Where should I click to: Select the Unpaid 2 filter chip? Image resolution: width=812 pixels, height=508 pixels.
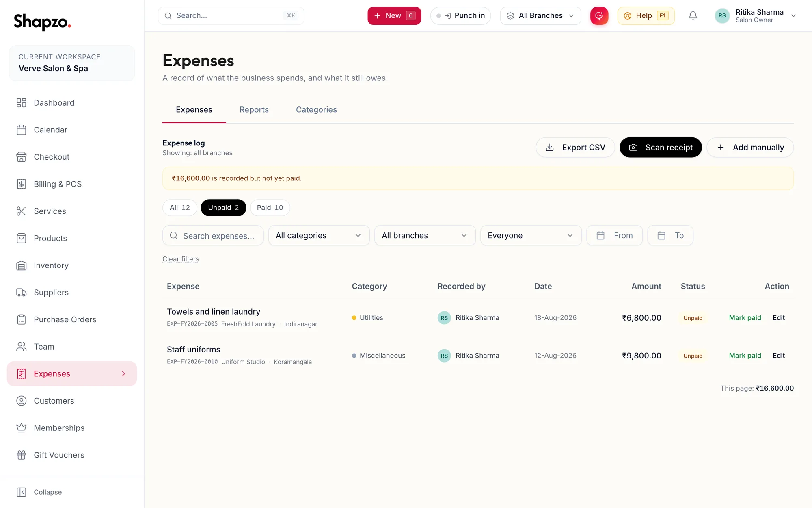pos(223,208)
